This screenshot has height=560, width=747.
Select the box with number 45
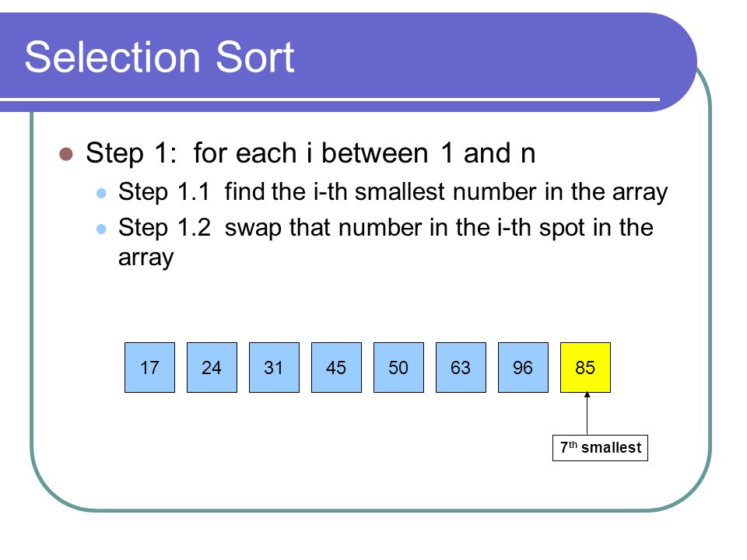(336, 367)
